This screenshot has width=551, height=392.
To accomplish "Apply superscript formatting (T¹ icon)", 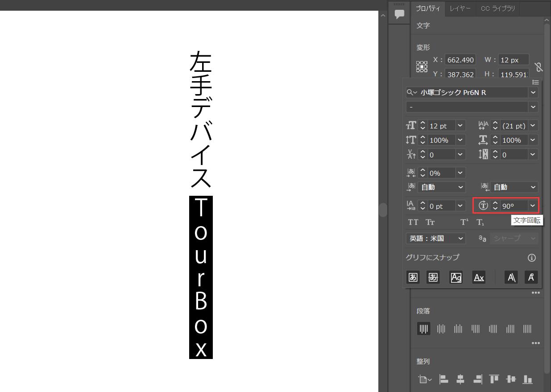I will click(x=464, y=222).
